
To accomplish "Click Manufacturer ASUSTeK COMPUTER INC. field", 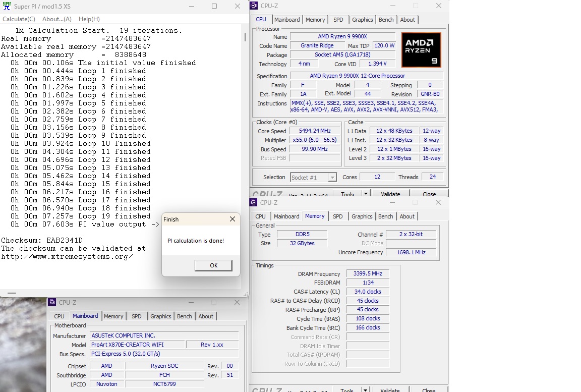I will pos(164,335).
